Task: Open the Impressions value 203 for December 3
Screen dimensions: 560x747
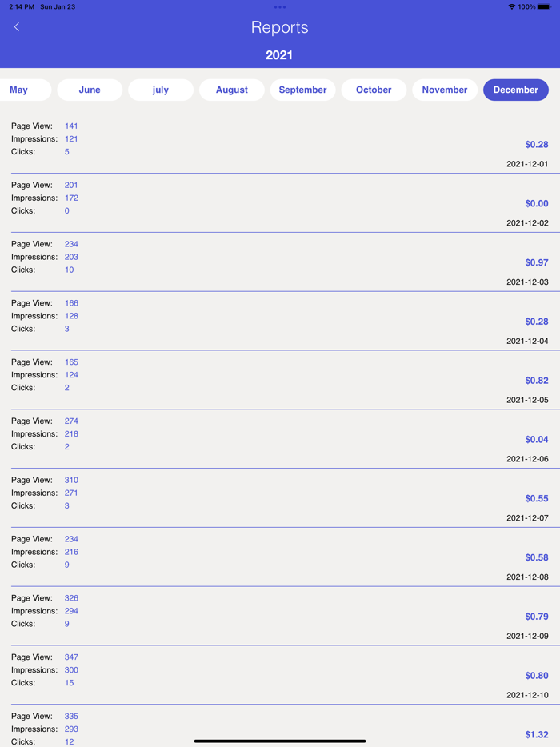Action: [x=70, y=257]
